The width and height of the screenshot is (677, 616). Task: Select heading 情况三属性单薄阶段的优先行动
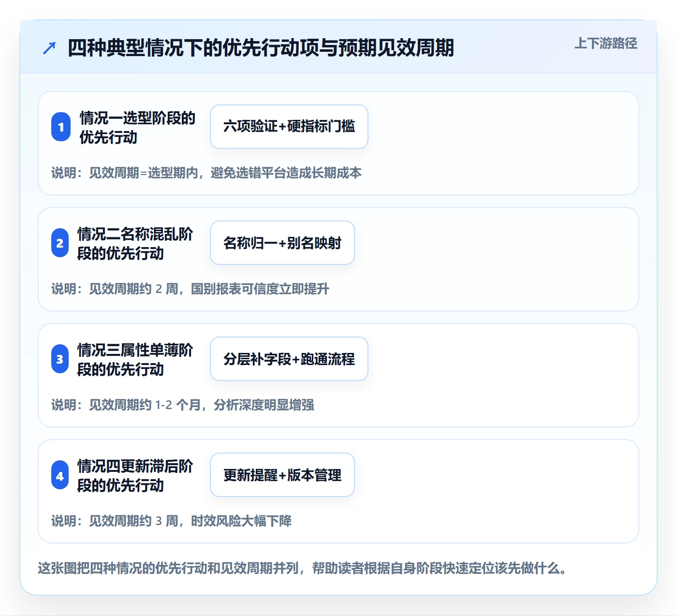pos(135,359)
